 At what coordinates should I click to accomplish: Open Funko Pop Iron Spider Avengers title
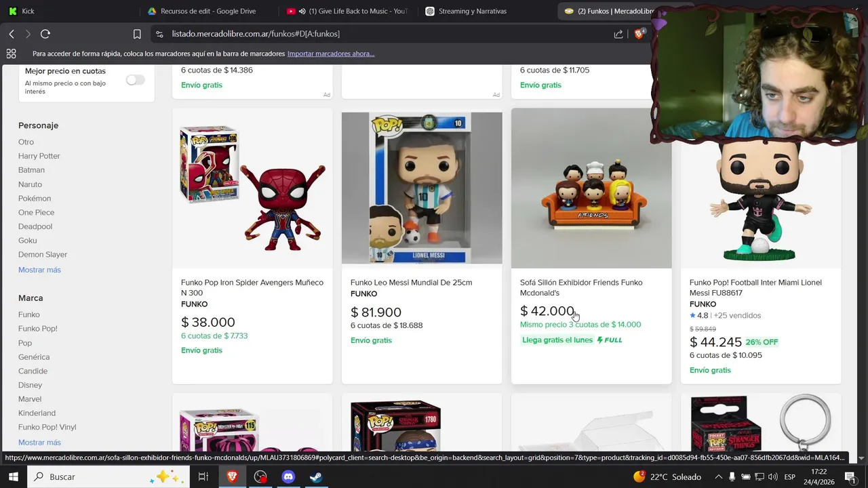coord(252,287)
